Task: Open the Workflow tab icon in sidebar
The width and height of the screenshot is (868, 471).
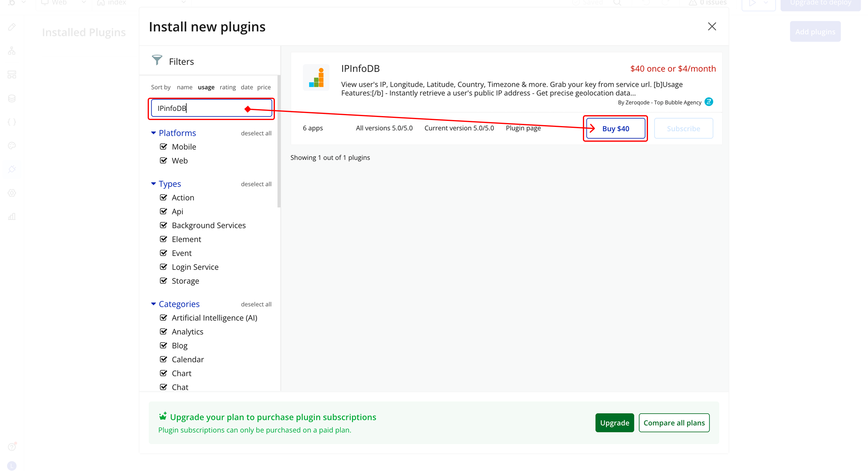Action: [x=12, y=51]
